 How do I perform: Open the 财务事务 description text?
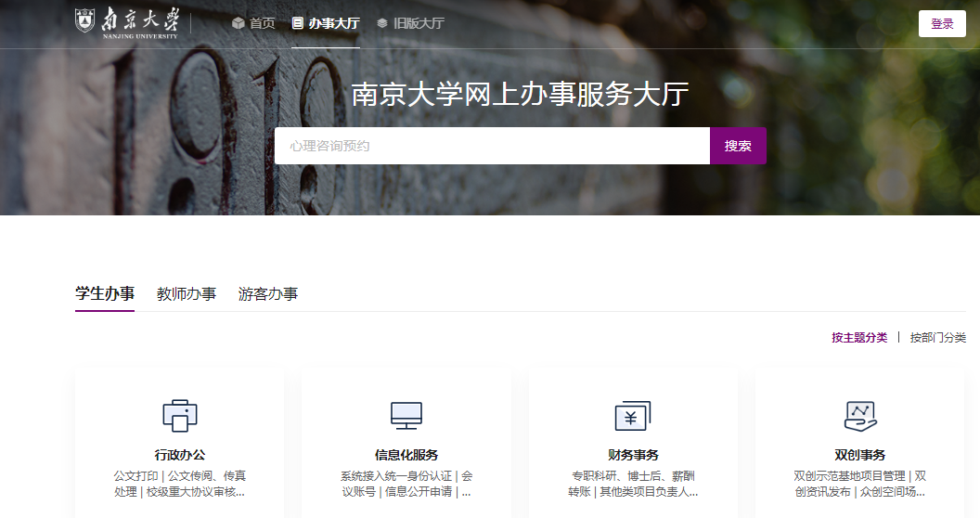[633, 484]
